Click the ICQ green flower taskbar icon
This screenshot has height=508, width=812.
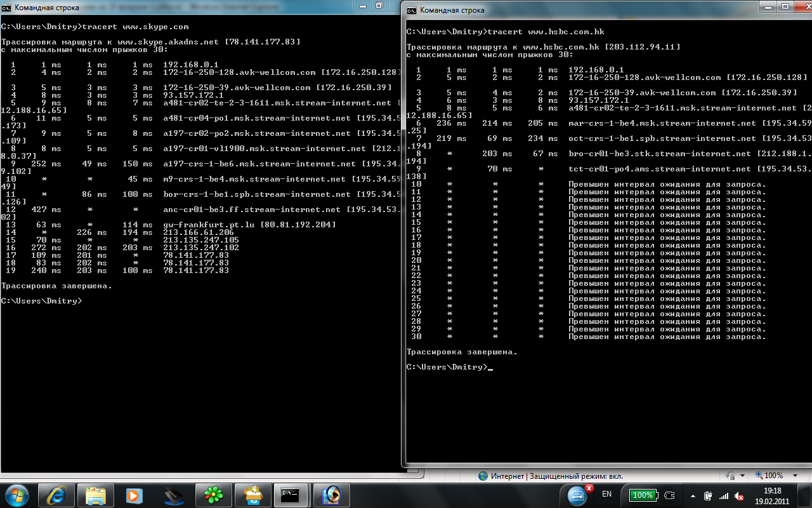pyautogui.click(x=213, y=495)
